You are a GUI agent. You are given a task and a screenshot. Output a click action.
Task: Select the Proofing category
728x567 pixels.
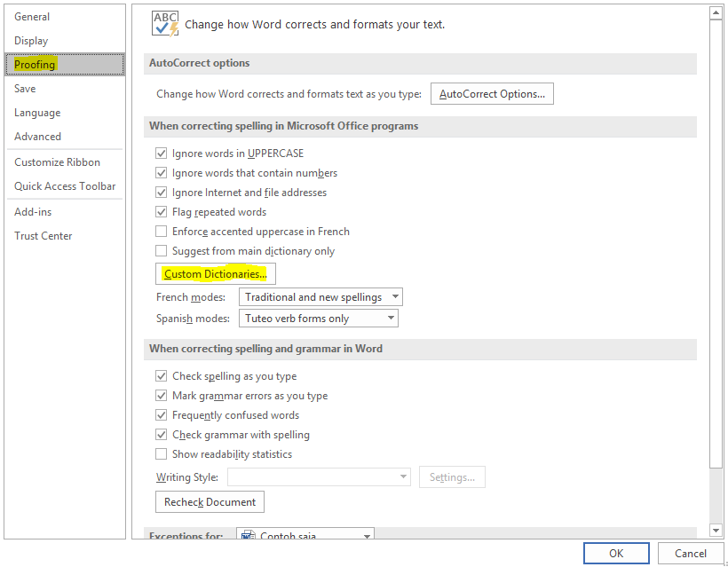[x=65, y=65]
